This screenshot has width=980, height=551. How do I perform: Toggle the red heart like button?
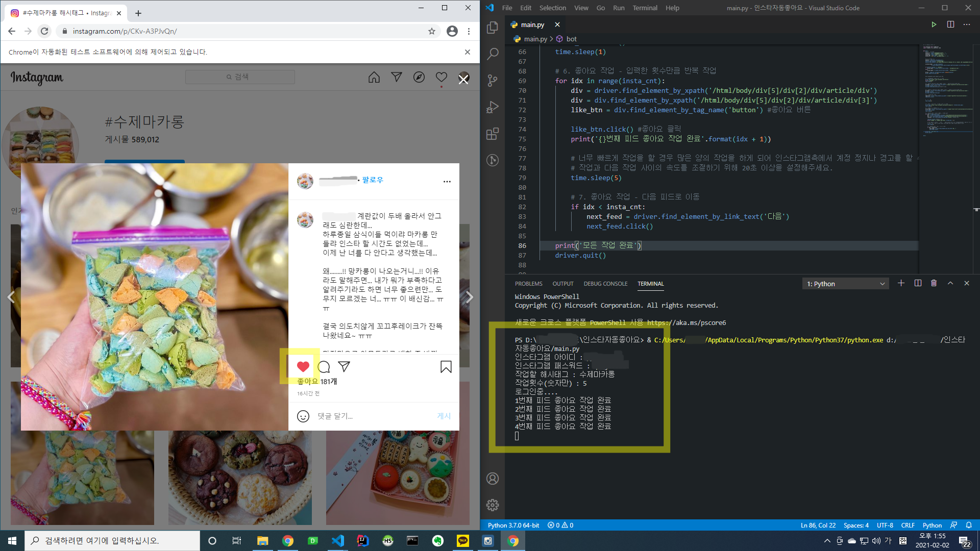click(x=303, y=366)
